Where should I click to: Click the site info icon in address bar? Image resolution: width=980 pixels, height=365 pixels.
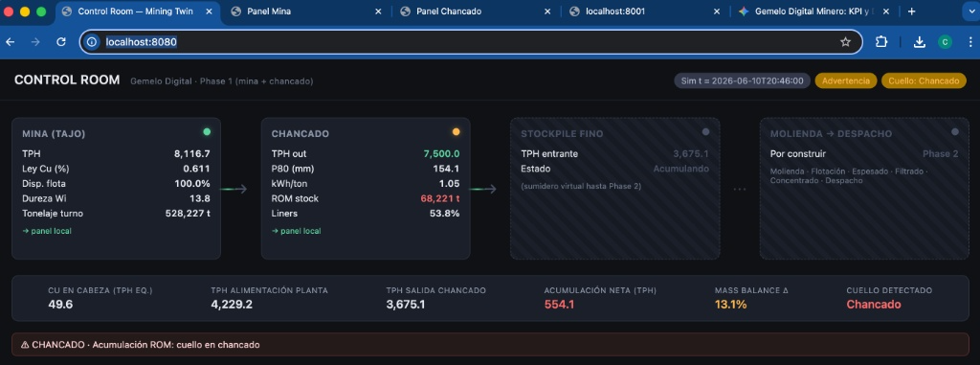click(92, 42)
